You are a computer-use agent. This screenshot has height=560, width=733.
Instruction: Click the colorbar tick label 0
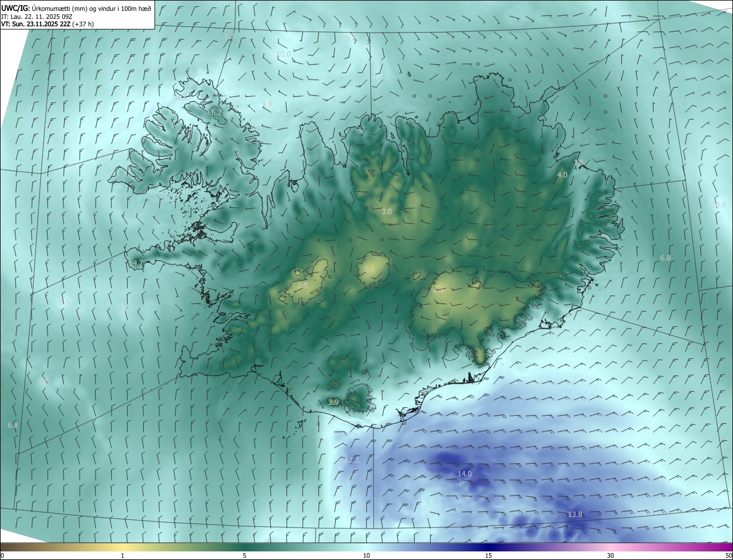(2, 555)
